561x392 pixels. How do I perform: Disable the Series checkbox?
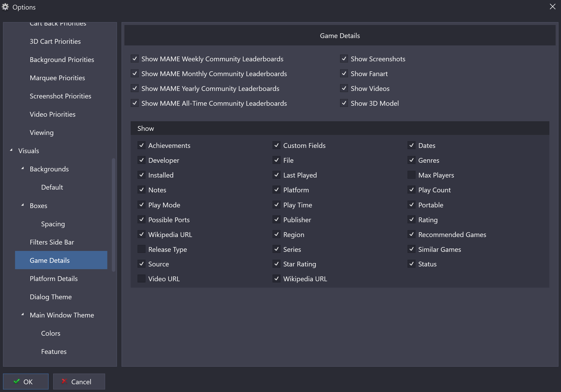click(x=277, y=249)
